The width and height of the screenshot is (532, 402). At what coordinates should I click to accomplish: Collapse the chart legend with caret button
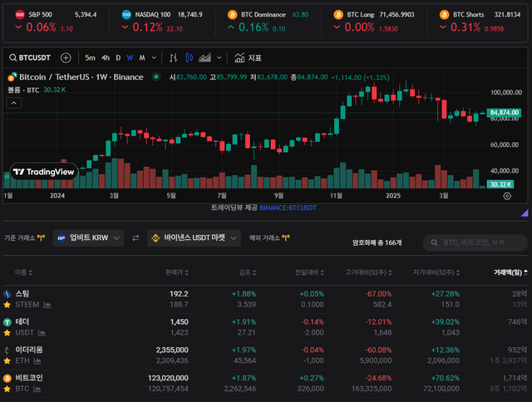(14, 103)
